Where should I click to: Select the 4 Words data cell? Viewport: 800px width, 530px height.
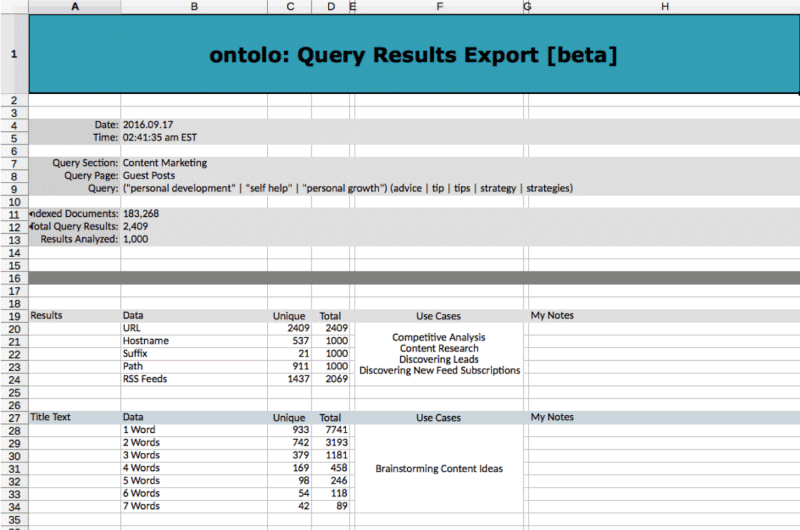pyautogui.click(x=194, y=468)
